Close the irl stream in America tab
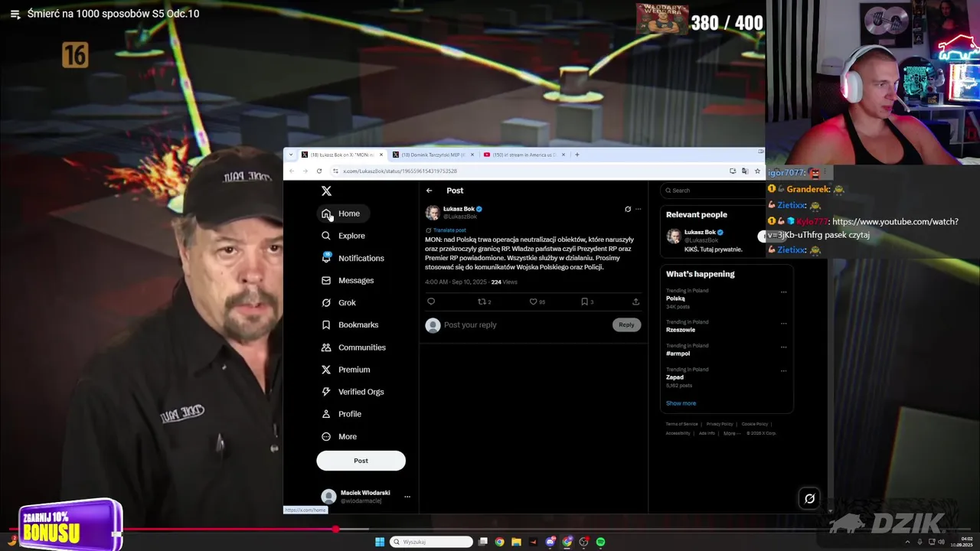The image size is (980, 551). click(563, 155)
